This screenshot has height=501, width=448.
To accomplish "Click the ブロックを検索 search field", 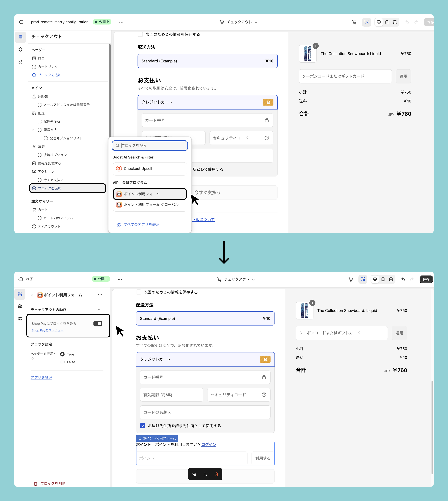I will (x=150, y=146).
